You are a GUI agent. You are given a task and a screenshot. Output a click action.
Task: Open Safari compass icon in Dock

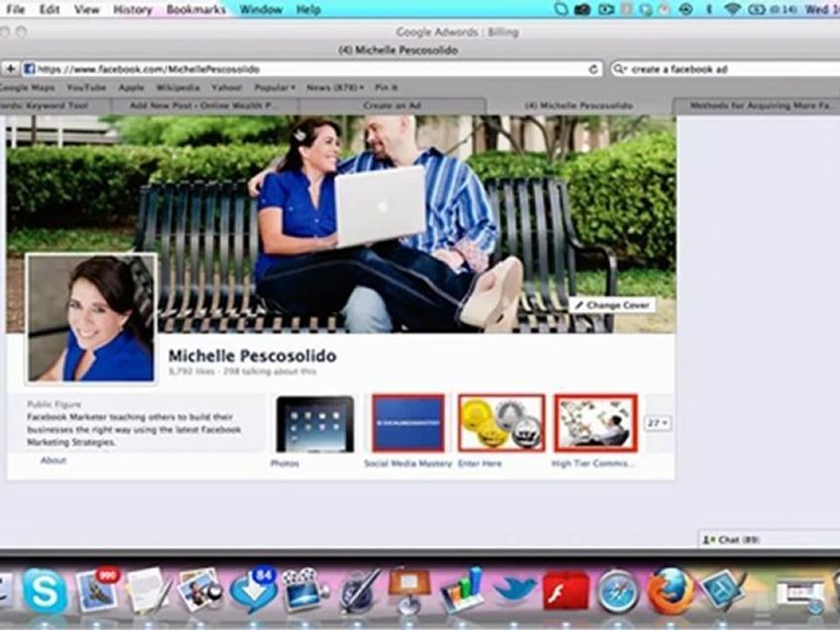tap(619, 591)
